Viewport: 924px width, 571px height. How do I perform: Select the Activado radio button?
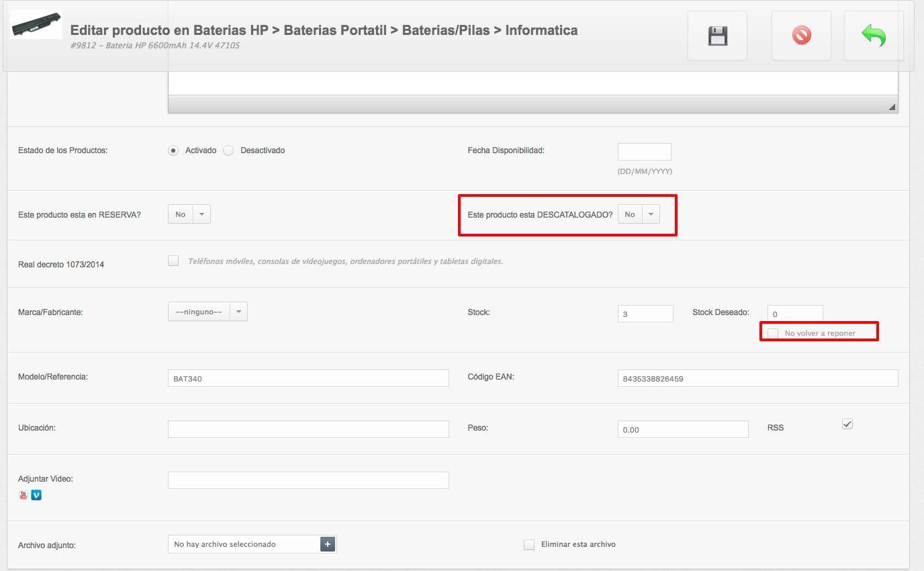[x=173, y=150]
